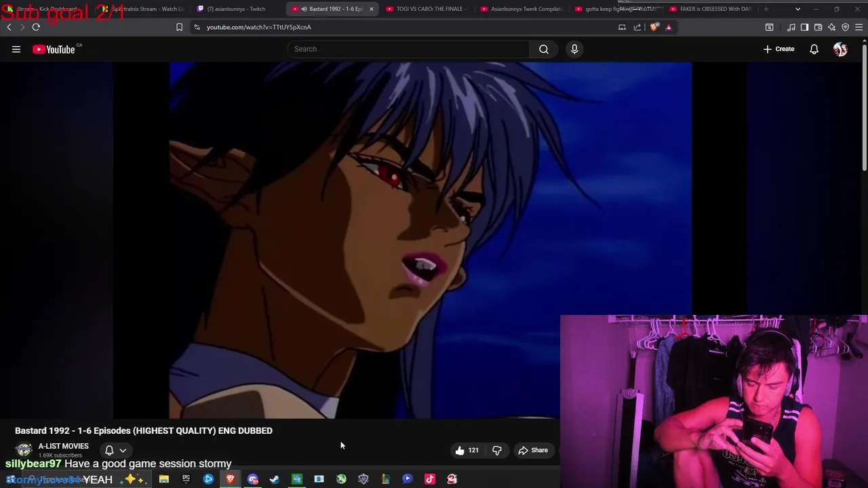Share the Bastard 1992 video
This screenshot has height=488, width=868.
click(533, 450)
